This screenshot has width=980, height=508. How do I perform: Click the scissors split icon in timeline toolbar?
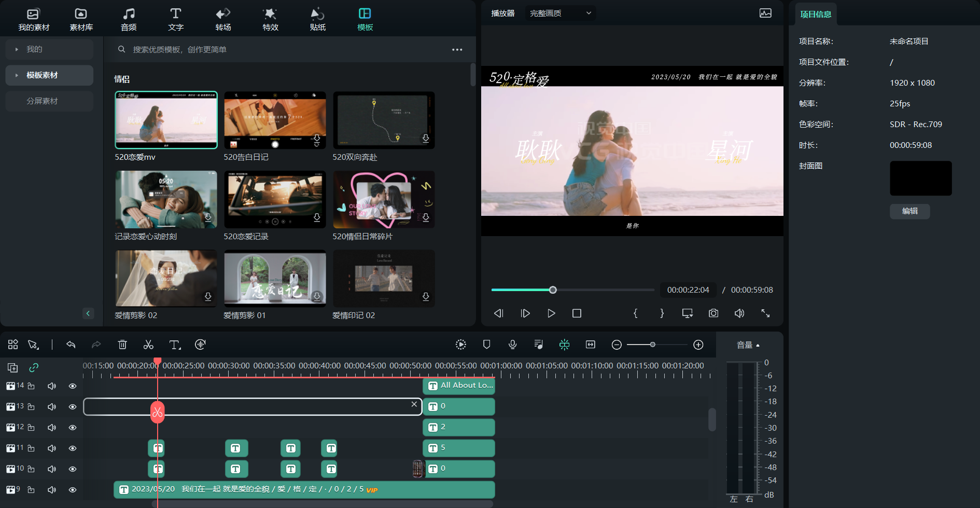click(148, 345)
